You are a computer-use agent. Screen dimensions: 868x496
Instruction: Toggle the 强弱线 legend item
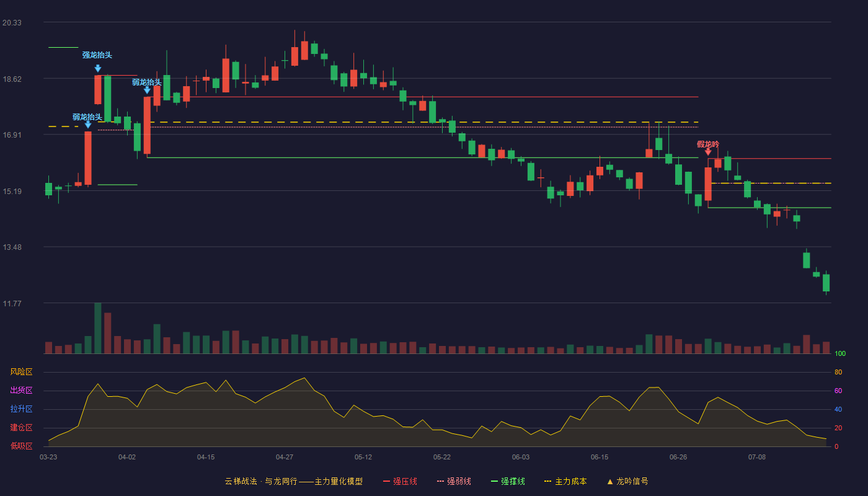click(x=454, y=481)
